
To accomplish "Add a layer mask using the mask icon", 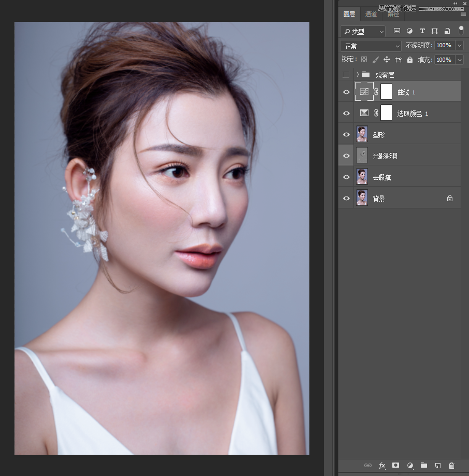I will [x=396, y=466].
